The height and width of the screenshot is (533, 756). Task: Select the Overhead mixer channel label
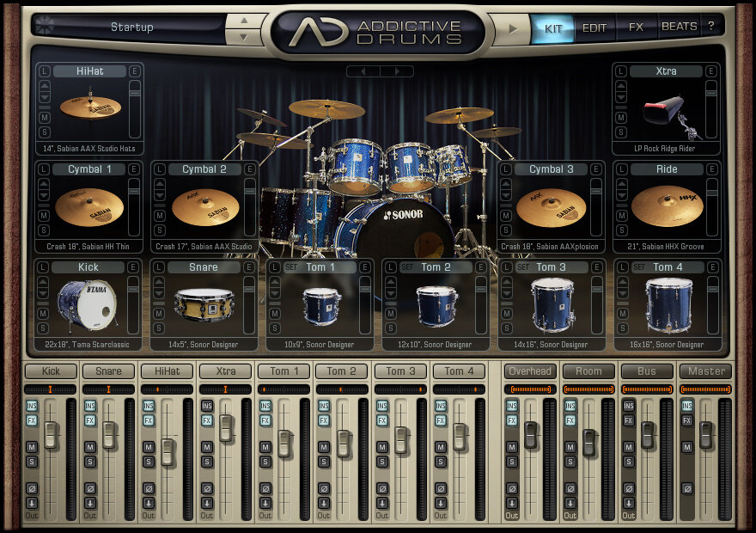coord(530,371)
